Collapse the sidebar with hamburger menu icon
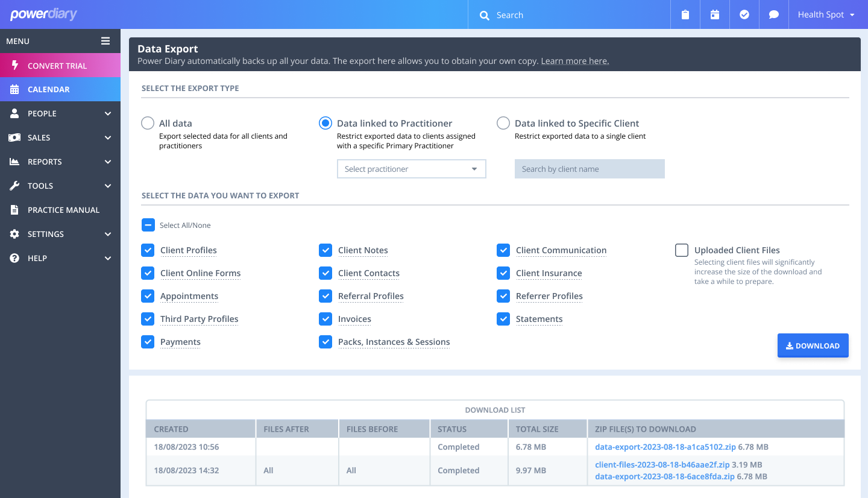 coord(105,41)
